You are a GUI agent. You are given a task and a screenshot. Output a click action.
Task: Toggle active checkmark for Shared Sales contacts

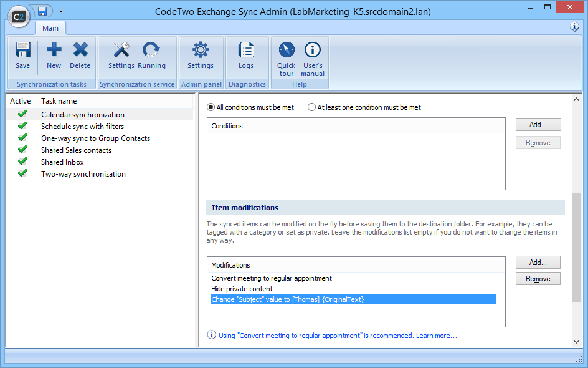pyautogui.click(x=22, y=150)
